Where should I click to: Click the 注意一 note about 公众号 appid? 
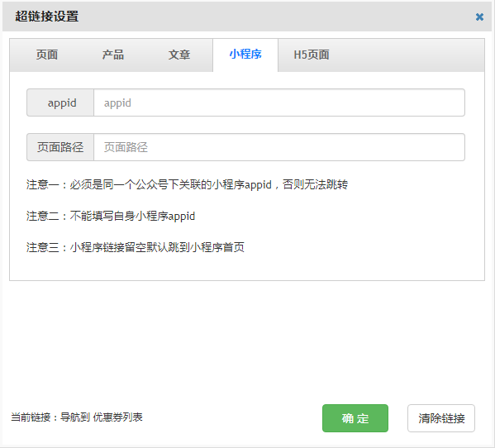point(187,184)
